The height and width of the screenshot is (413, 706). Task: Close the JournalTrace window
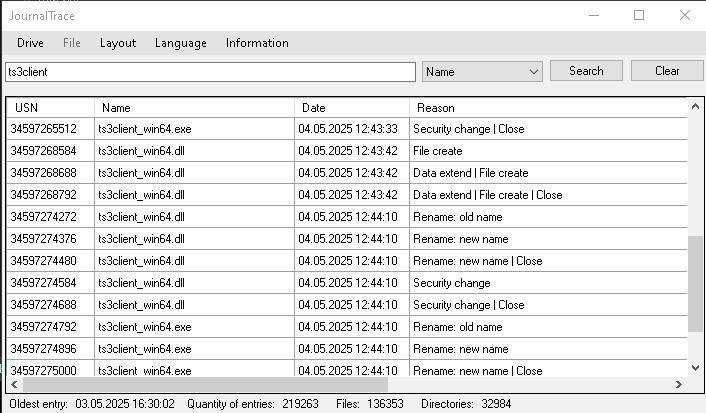pyautogui.click(x=685, y=15)
